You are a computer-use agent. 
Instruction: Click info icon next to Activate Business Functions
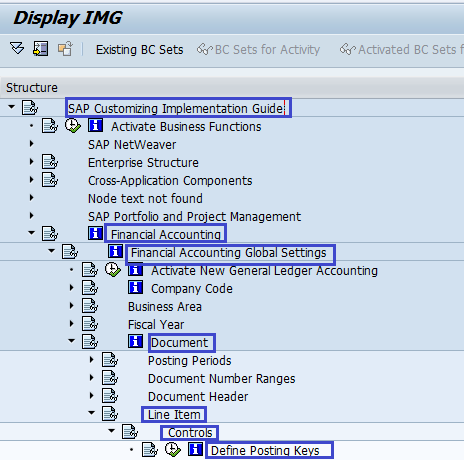95,126
